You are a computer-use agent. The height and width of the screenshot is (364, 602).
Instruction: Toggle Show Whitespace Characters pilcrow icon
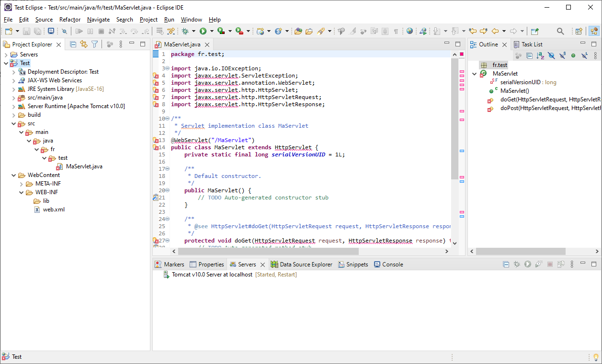point(396,31)
